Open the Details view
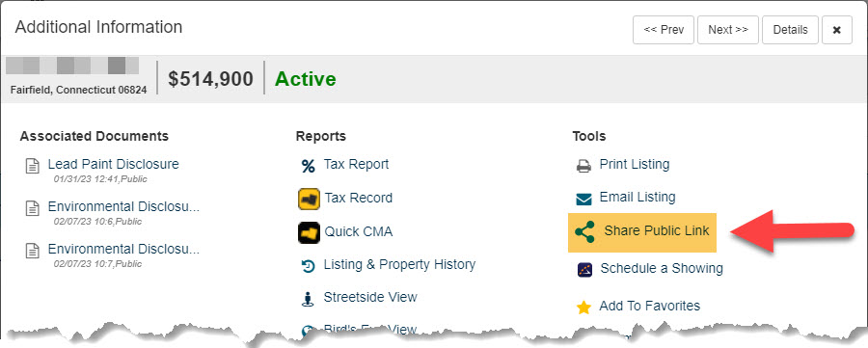Image resolution: width=868 pixels, height=348 pixels. [790, 30]
